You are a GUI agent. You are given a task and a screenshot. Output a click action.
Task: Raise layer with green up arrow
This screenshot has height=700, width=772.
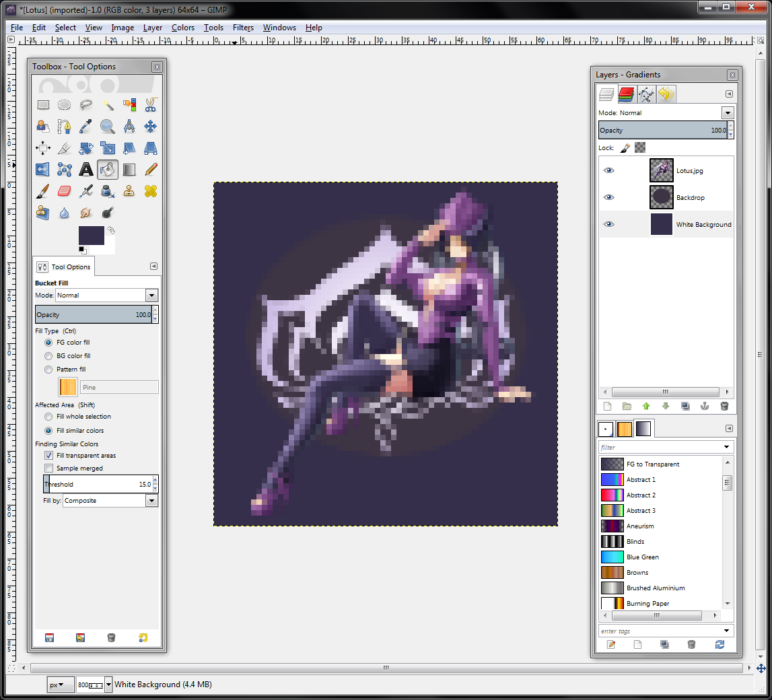pos(646,406)
